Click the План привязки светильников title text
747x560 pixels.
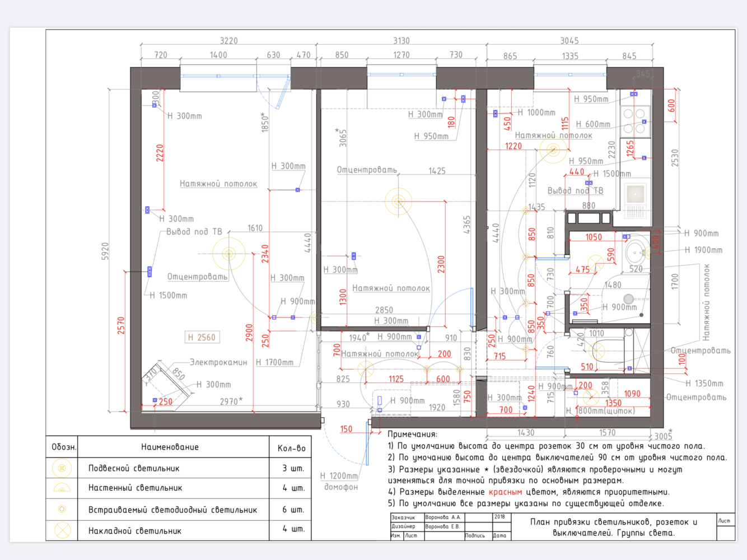click(x=614, y=527)
